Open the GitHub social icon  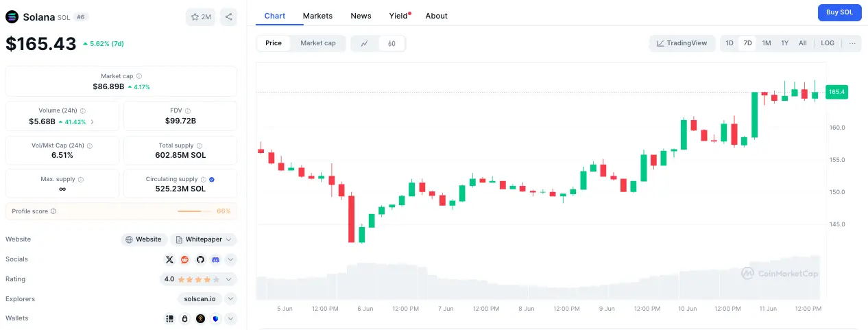[200, 259]
